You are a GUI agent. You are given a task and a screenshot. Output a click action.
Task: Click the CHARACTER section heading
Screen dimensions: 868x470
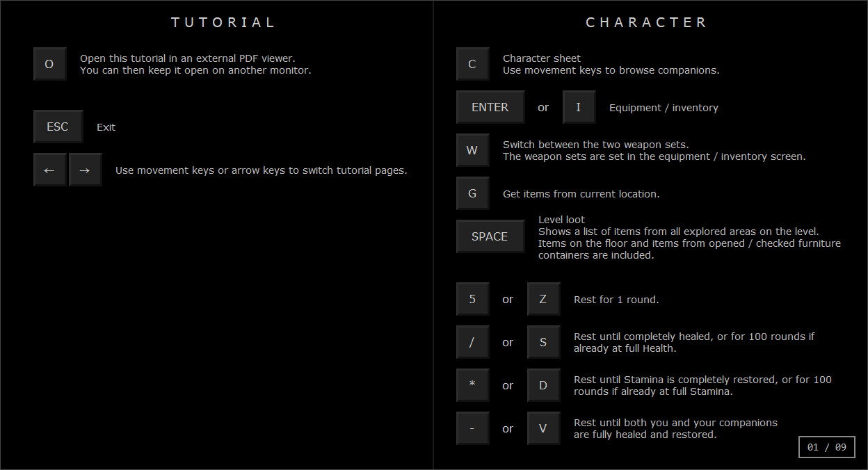pos(647,22)
